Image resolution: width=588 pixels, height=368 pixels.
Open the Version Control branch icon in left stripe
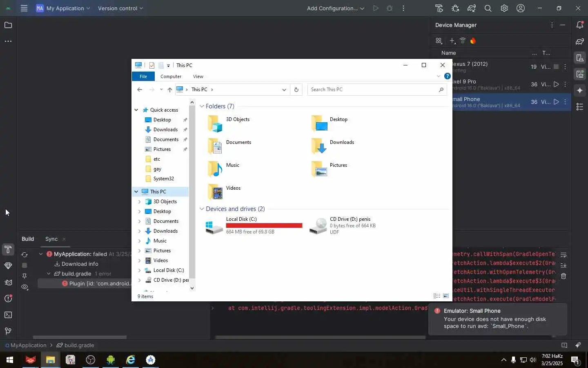click(x=8, y=331)
